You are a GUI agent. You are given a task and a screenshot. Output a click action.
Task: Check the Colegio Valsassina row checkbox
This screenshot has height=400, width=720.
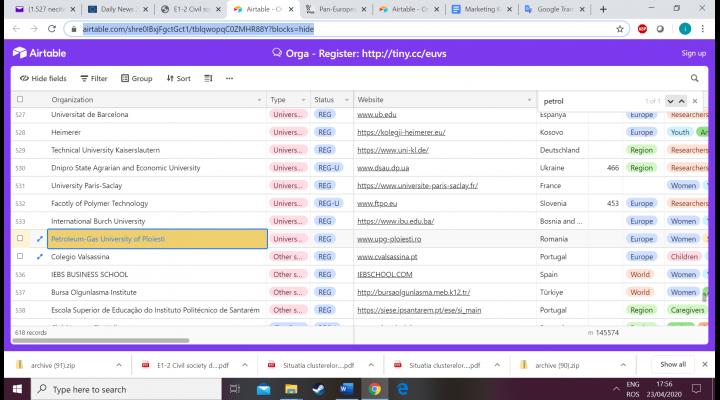coord(20,256)
